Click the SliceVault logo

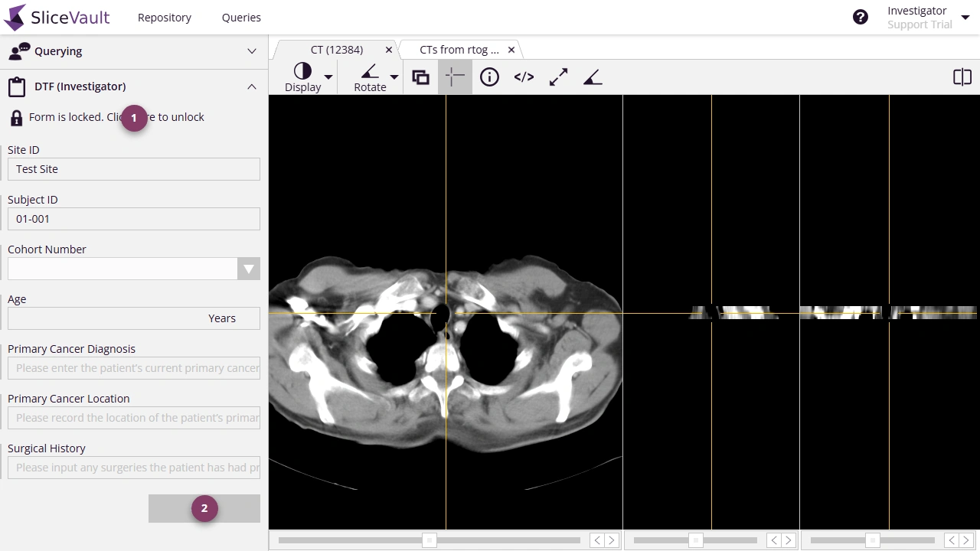[x=57, y=17]
